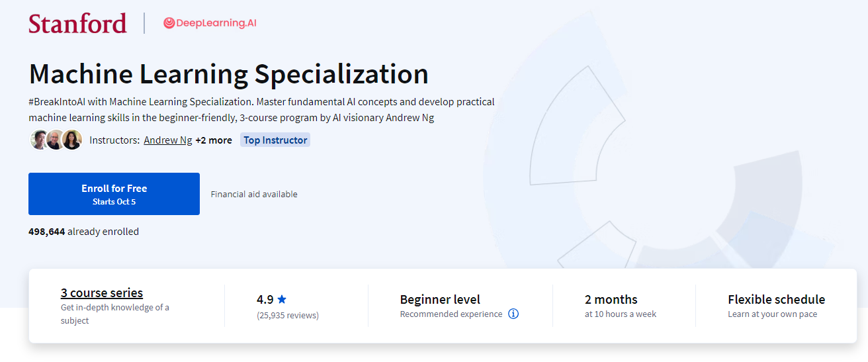The image size is (868, 362).
Task: Click the first instructor avatar photo
Action: click(x=39, y=140)
